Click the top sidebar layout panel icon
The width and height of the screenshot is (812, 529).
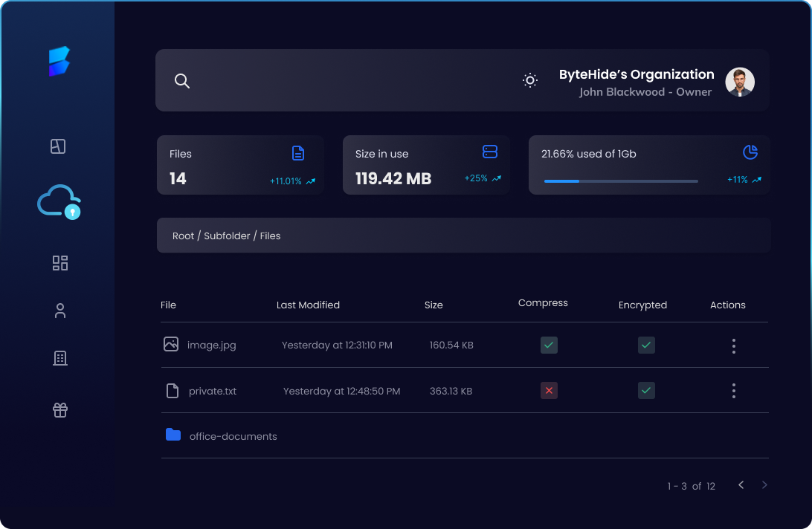click(x=58, y=146)
